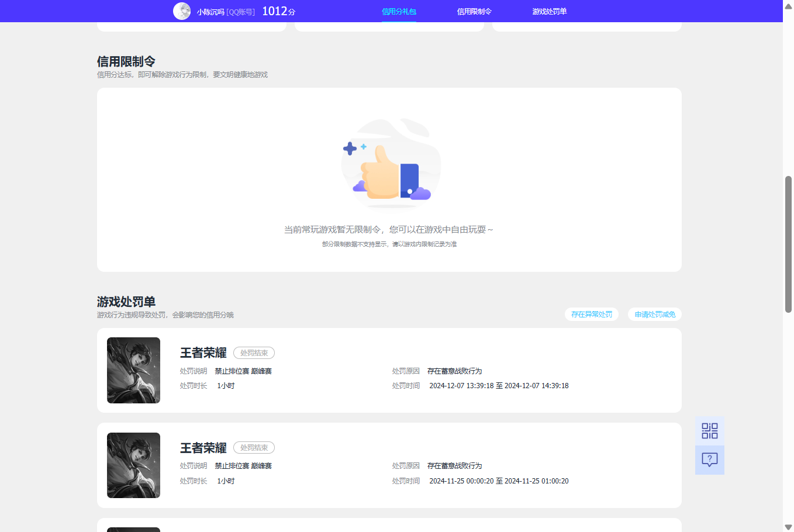Image resolution: width=794 pixels, height=532 pixels.
Task: Open the 游戏处罚单 tab
Action: pyautogui.click(x=549, y=12)
